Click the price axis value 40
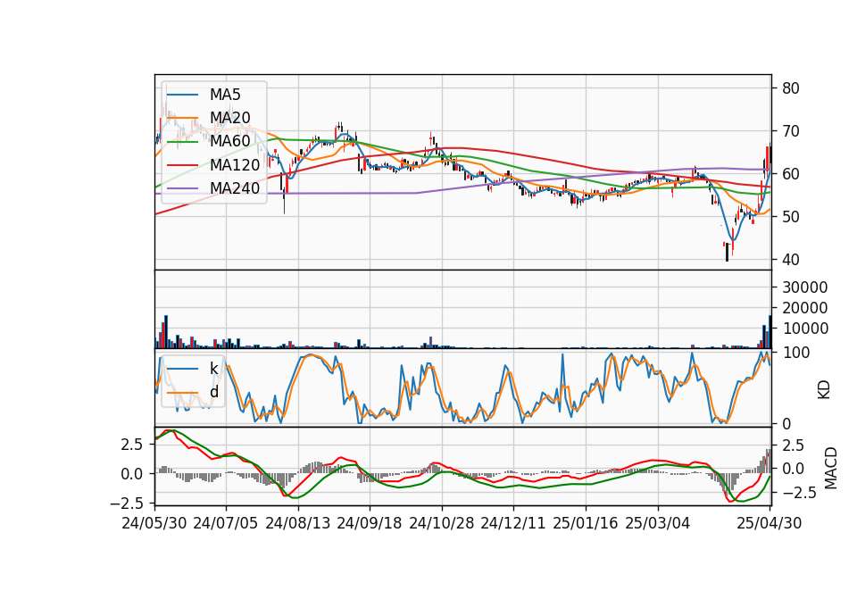 tap(790, 260)
